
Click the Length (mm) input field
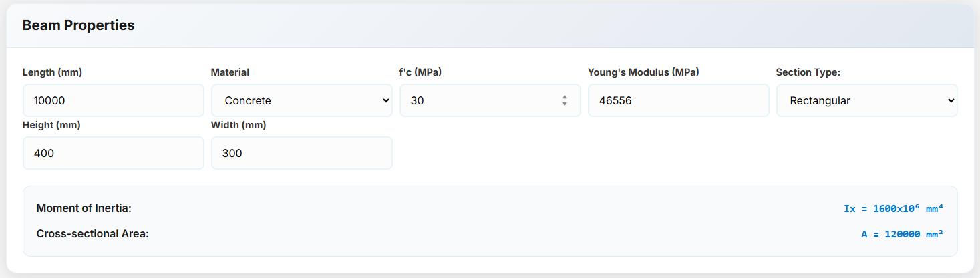[x=113, y=100]
